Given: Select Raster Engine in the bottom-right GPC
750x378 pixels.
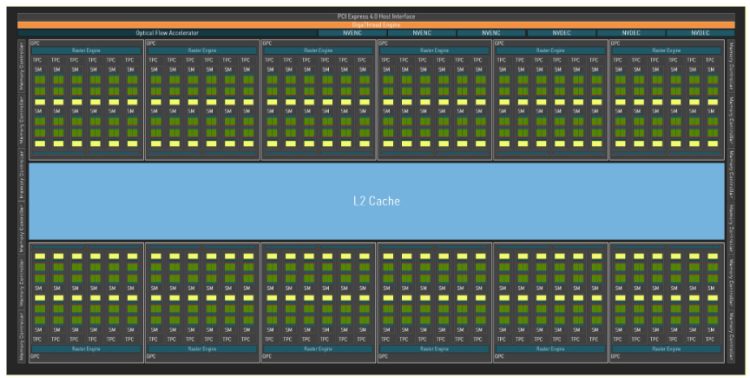Looking at the screenshot, I should pos(667,349).
